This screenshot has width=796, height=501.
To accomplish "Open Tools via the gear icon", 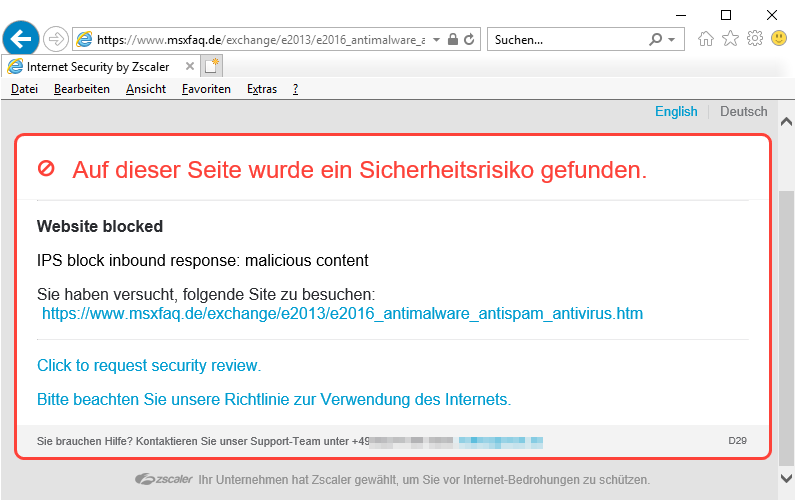I will point(755,38).
